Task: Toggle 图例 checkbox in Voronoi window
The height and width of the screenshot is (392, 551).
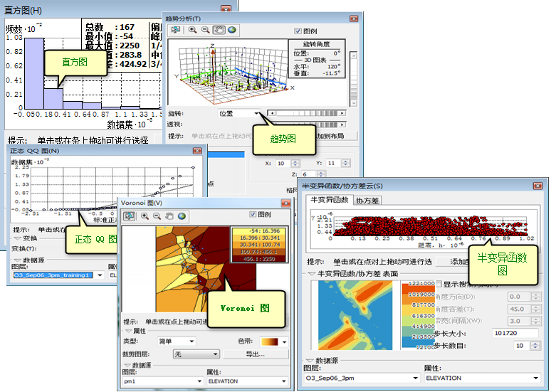Action: tap(252, 214)
